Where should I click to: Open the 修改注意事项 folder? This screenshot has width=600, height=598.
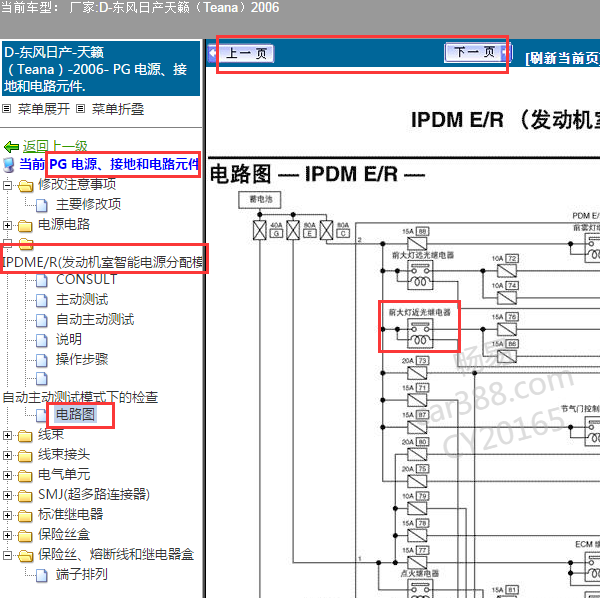point(77,184)
